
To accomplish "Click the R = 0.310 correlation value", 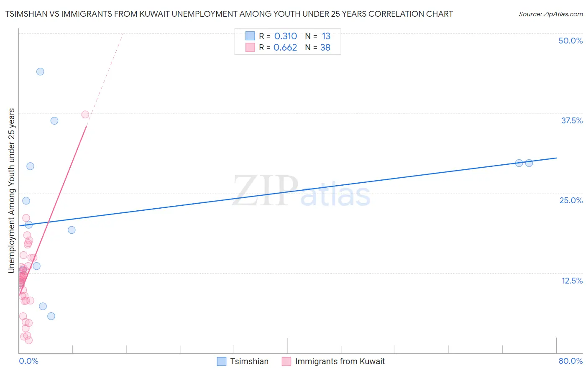I will coord(278,36).
